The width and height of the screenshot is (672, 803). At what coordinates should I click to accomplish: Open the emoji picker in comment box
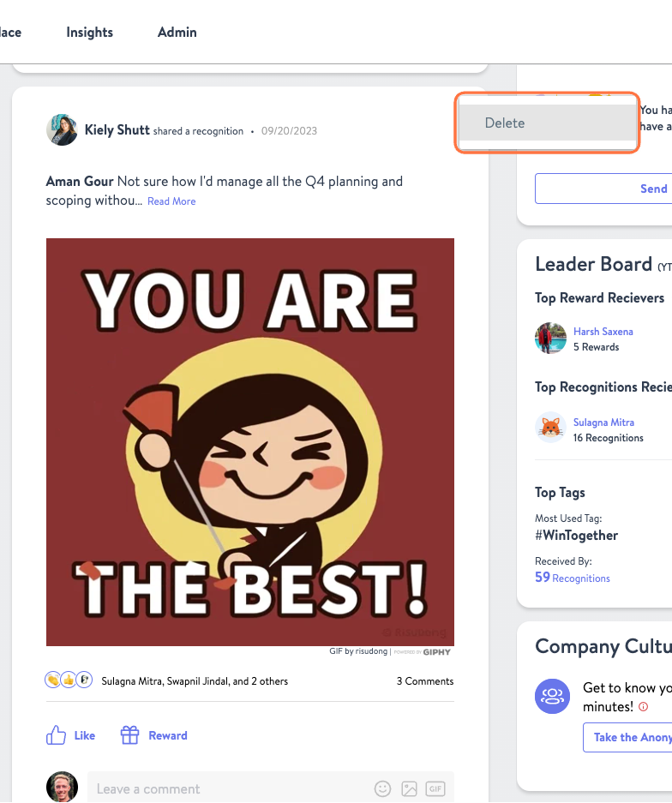point(382,788)
